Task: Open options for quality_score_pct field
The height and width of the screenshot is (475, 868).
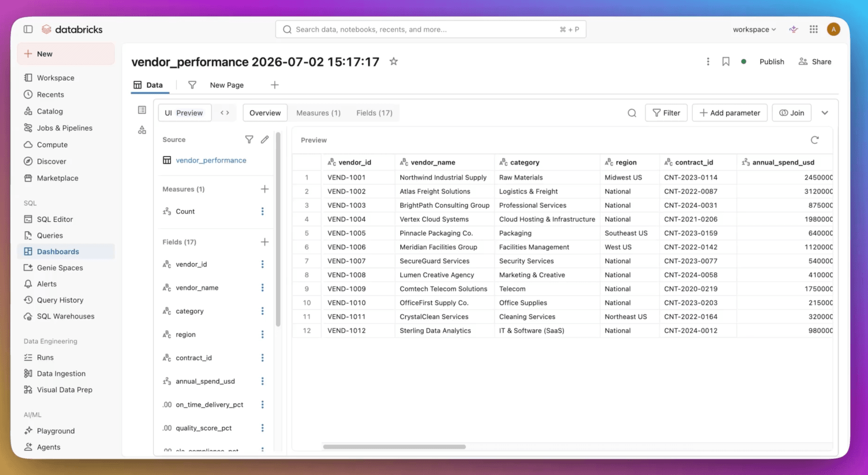Action: [262, 428]
